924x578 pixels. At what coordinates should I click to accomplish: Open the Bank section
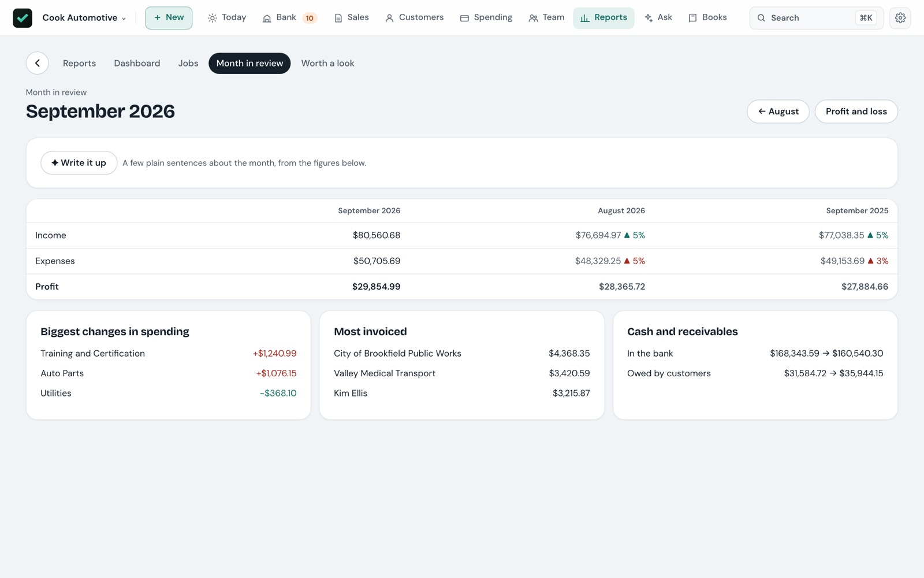pos(280,18)
